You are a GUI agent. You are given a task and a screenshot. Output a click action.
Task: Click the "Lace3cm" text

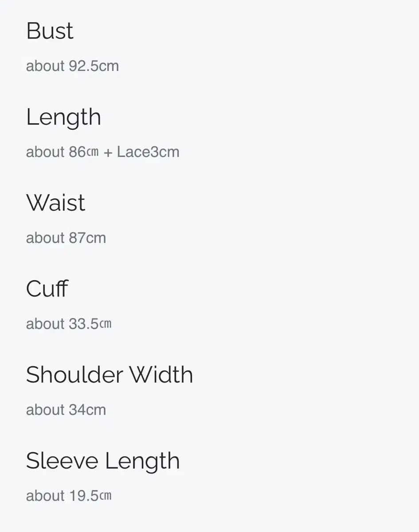tap(148, 152)
